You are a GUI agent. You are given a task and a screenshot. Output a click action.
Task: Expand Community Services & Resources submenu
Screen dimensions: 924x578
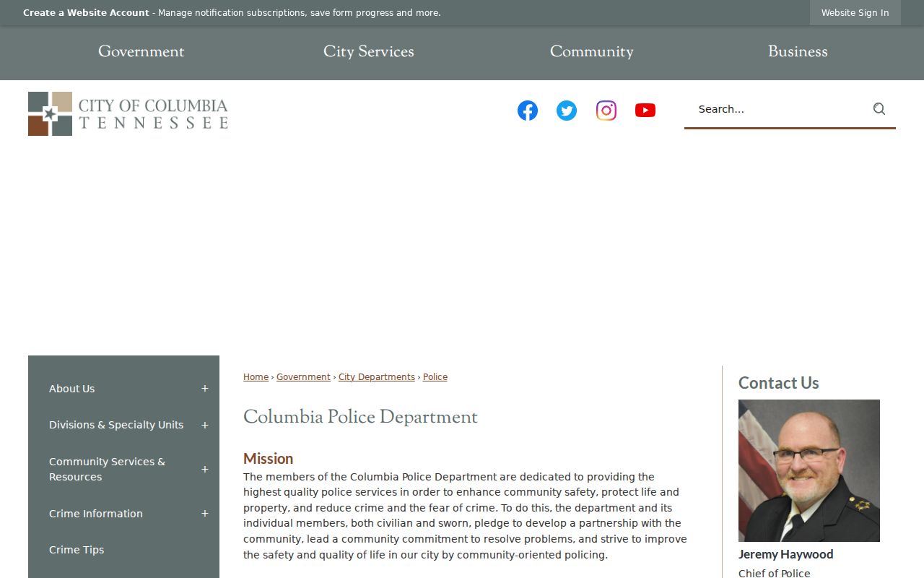205,470
